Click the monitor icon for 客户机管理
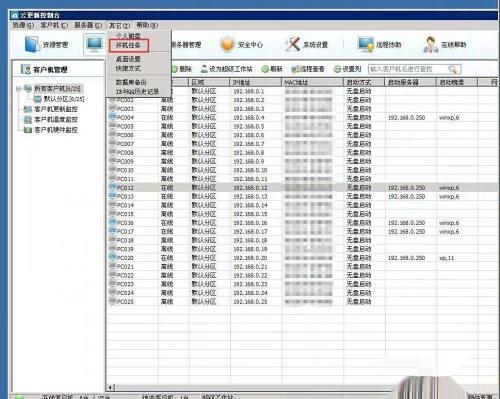500x399 pixels. (x=94, y=44)
